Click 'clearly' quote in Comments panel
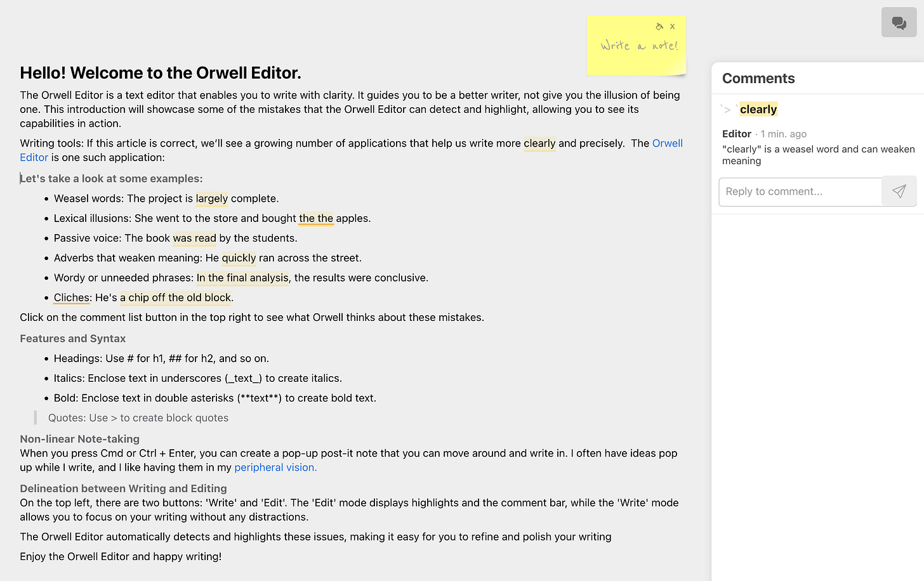Image resolution: width=924 pixels, height=581 pixels. [758, 109]
